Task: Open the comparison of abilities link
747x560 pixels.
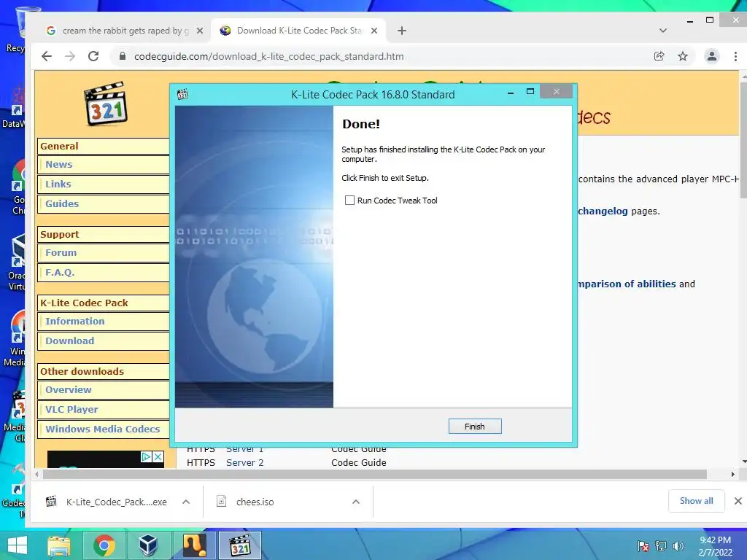Action: pos(627,284)
